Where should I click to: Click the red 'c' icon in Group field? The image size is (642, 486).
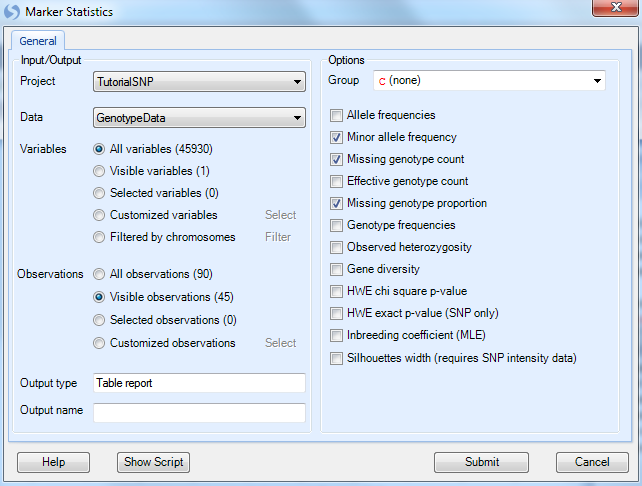click(382, 81)
